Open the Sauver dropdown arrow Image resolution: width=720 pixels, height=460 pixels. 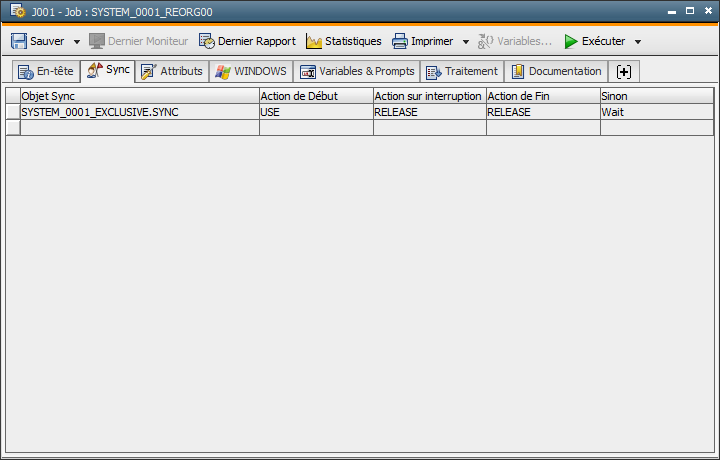click(77, 42)
